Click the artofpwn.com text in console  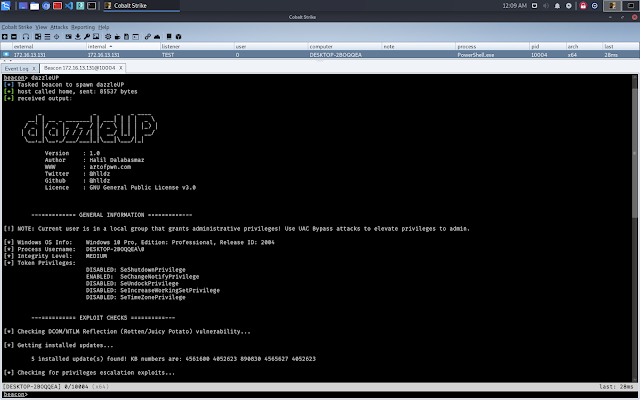point(110,167)
